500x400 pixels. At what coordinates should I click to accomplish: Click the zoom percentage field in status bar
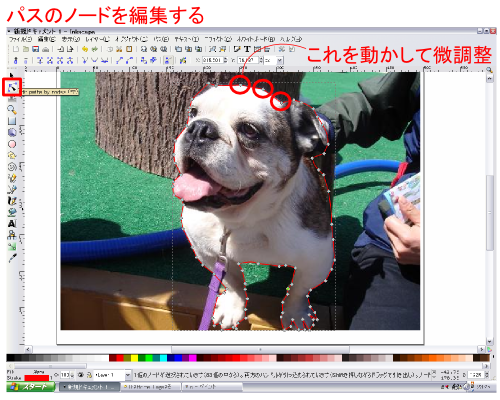point(475,375)
